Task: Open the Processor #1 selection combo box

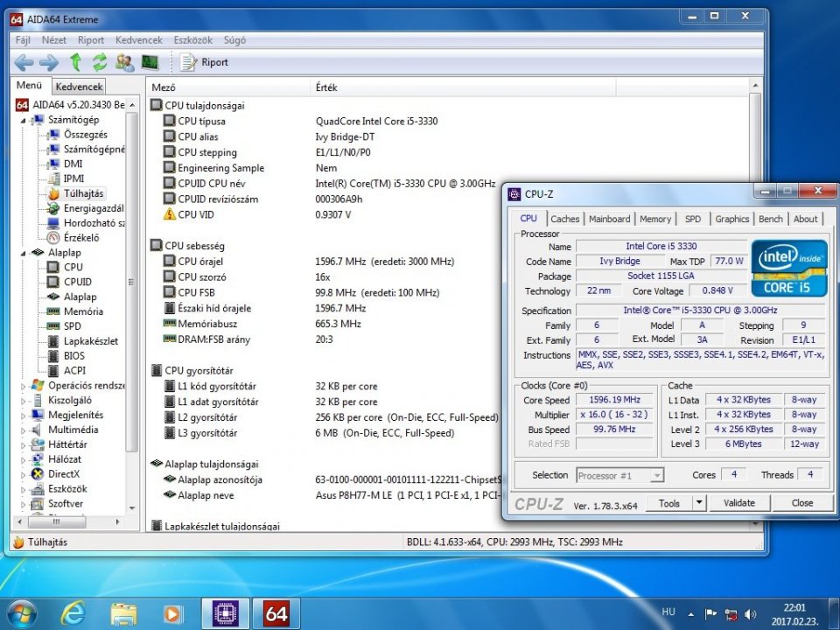Action: click(619, 475)
